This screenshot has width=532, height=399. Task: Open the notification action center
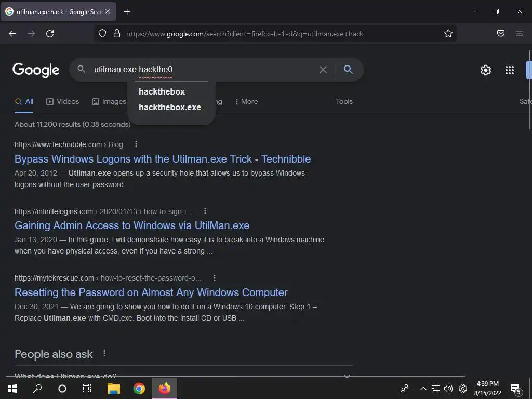pos(516,389)
